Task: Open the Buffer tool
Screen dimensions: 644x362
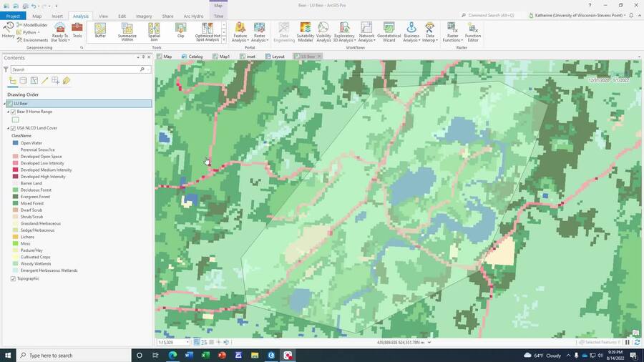Action: pos(100,31)
